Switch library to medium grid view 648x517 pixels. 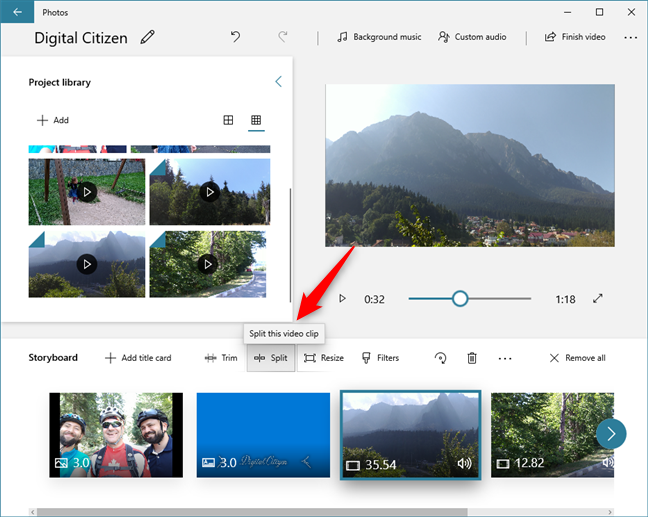pyautogui.click(x=228, y=120)
